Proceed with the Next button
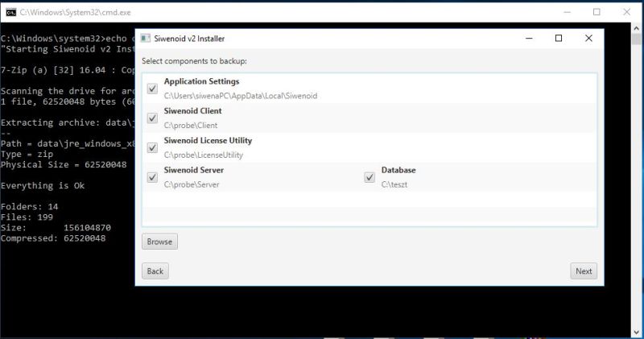This screenshot has width=644, height=339. pyautogui.click(x=584, y=271)
